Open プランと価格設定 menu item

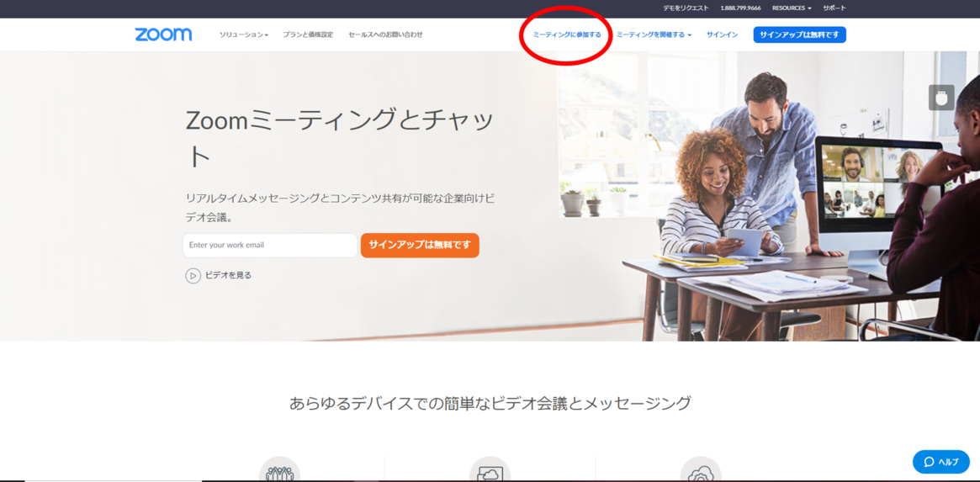(x=308, y=35)
